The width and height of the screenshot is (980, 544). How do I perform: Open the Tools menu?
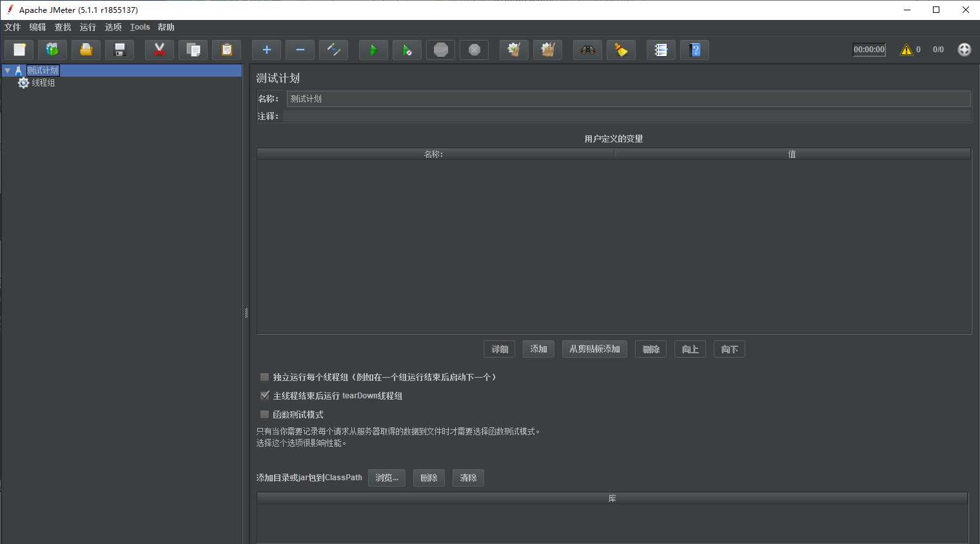click(140, 27)
